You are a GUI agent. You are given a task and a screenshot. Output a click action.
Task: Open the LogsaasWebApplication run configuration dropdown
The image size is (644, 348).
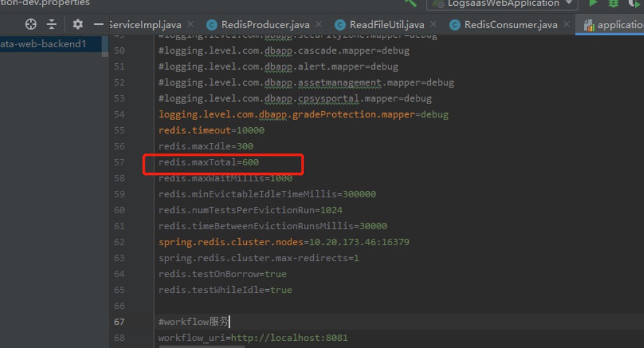(x=502, y=4)
